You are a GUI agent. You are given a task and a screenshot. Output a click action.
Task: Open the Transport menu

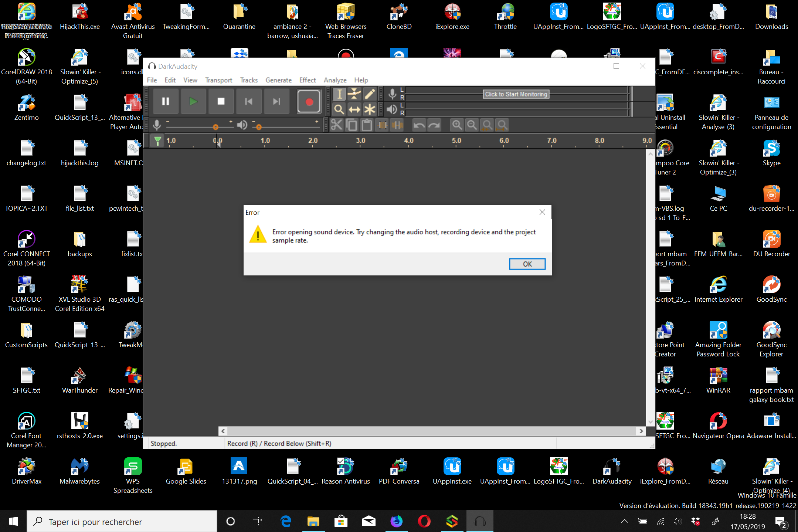(218, 80)
